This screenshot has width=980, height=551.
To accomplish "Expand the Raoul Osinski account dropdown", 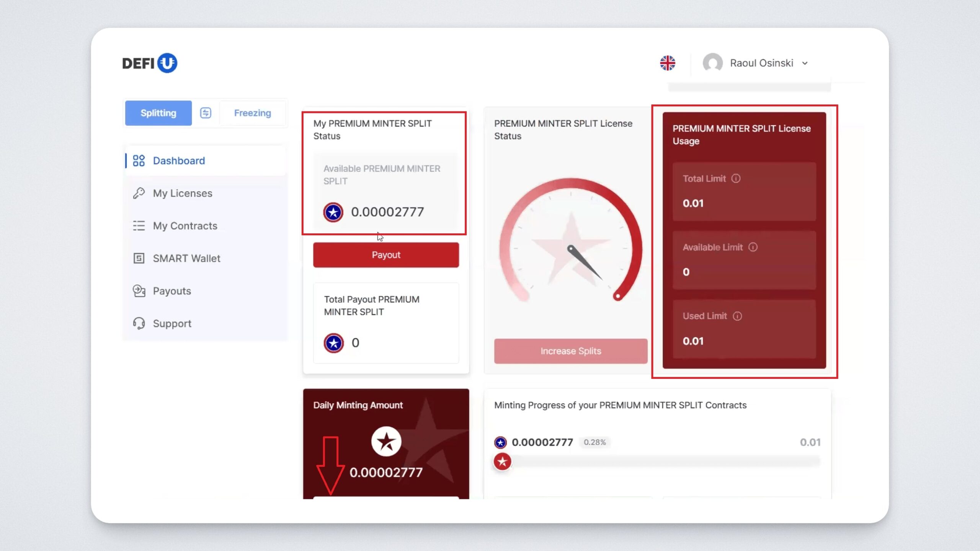I will (804, 64).
